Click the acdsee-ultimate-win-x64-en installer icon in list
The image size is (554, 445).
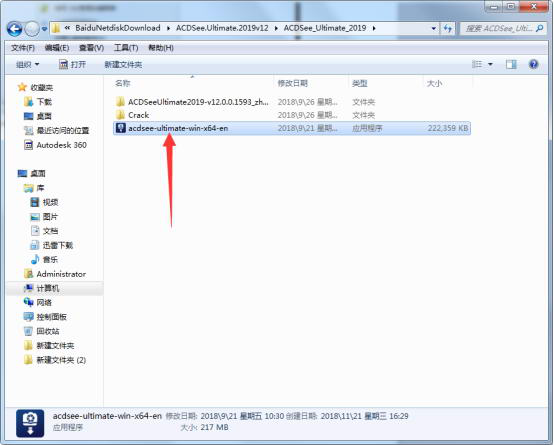click(121, 128)
